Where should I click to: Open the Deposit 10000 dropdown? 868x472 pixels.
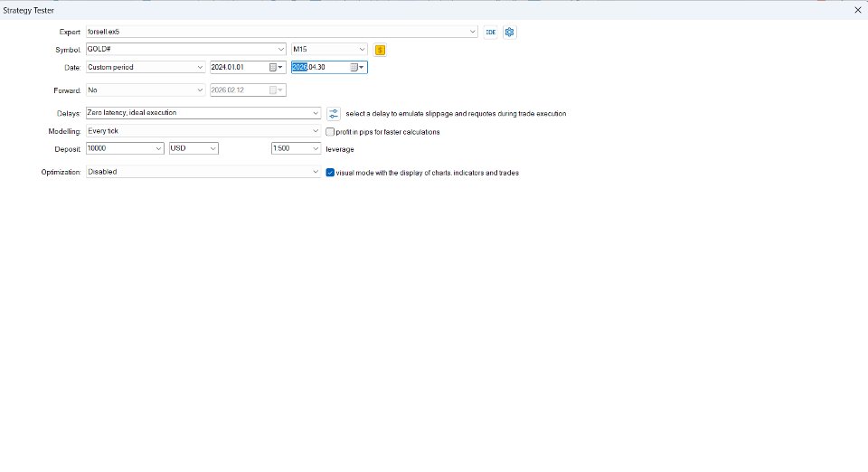158,148
